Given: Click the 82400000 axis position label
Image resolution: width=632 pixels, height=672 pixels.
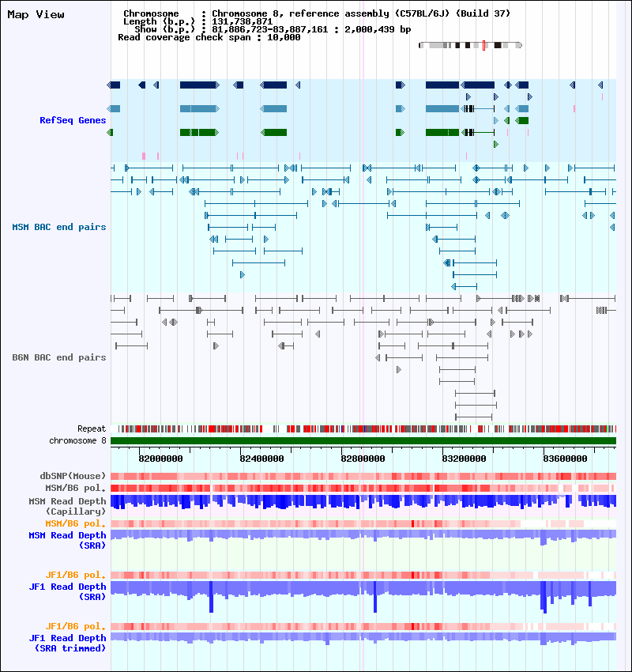Looking at the screenshot, I should pos(261,459).
